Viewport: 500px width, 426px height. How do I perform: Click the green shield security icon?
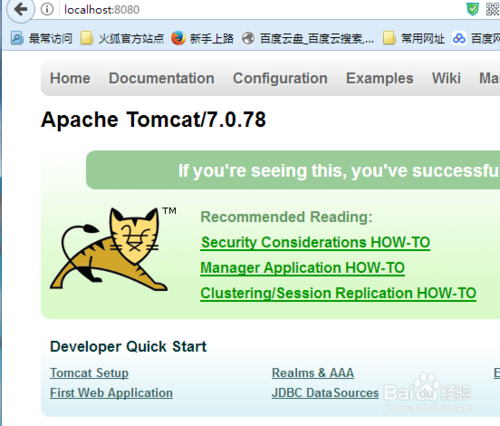tap(473, 9)
